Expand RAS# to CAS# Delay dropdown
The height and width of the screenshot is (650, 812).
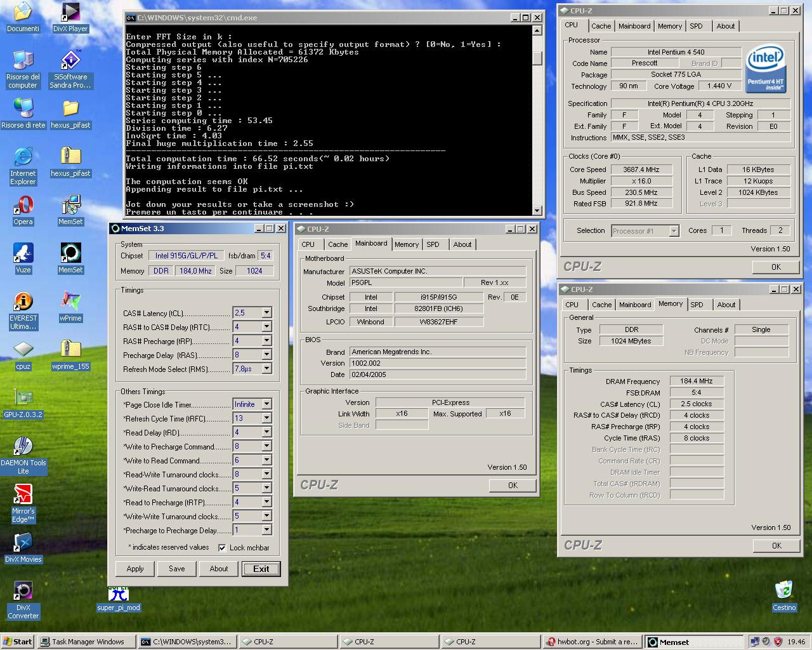click(266, 326)
